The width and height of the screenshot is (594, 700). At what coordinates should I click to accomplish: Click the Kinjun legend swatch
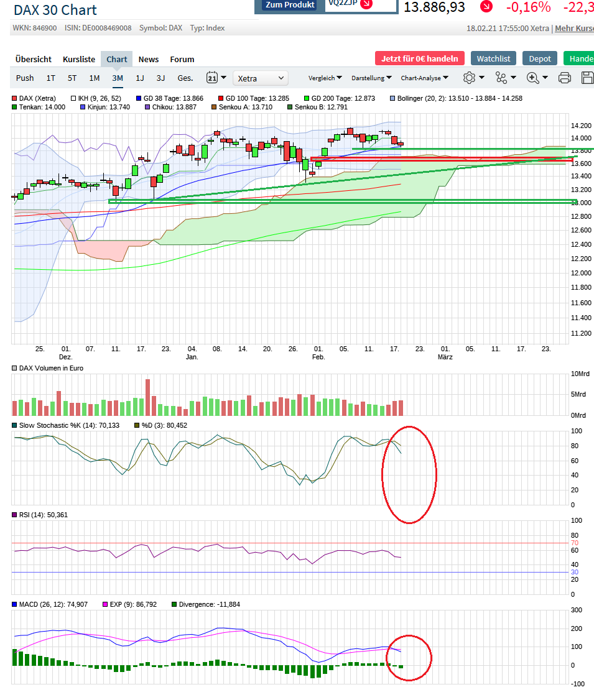[x=83, y=107]
